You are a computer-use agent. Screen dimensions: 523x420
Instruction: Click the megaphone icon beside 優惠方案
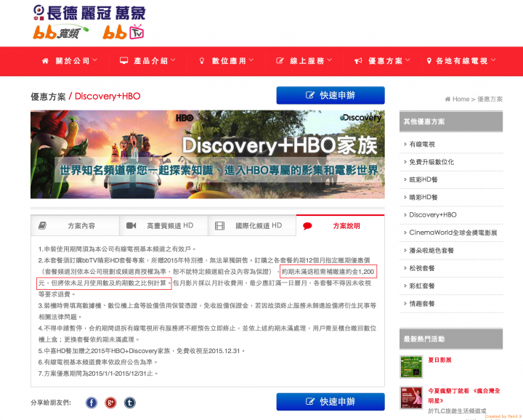coord(358,61)
